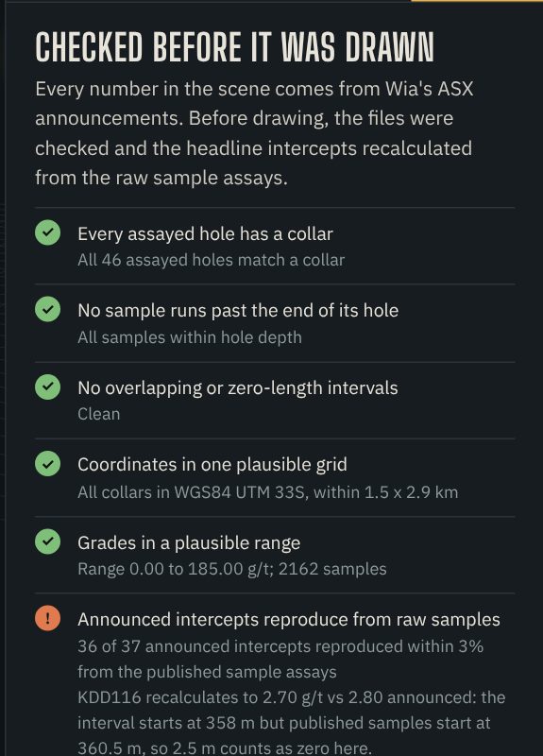Screen dimensions: 543x756
Task: Click the 'WGS84 UTM 33S' collar grid detail
Action: (x=241, y=492)
